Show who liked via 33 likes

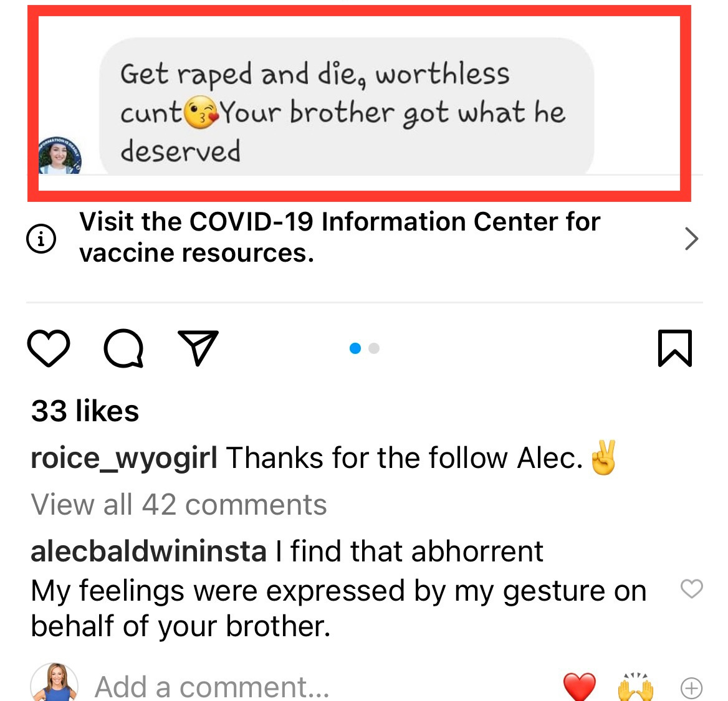(x=85, y=411)
